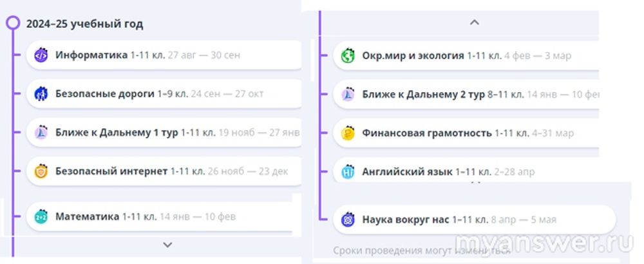Screen dimensions: 644x264
Task: Click the Ближе к Дальнему 1 тур icon
Action: 41,133
